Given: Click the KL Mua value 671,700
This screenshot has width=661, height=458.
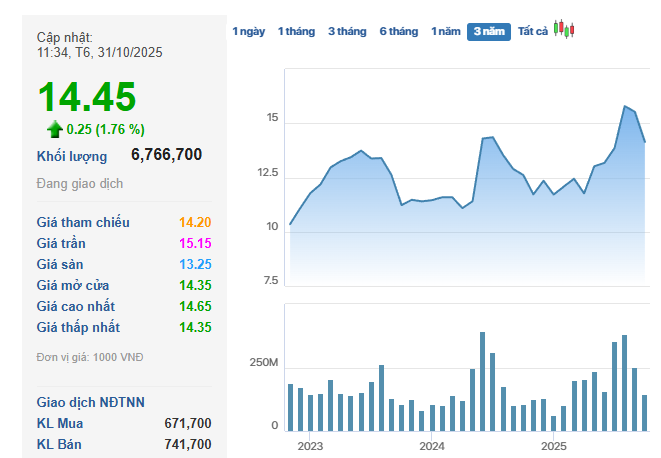Looking at the screenshot, I should [x=188, y=424].
